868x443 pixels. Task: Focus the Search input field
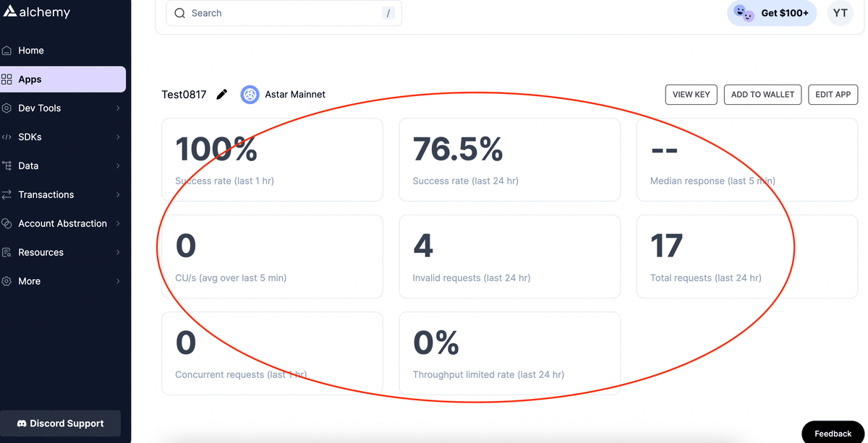(284, 13)
